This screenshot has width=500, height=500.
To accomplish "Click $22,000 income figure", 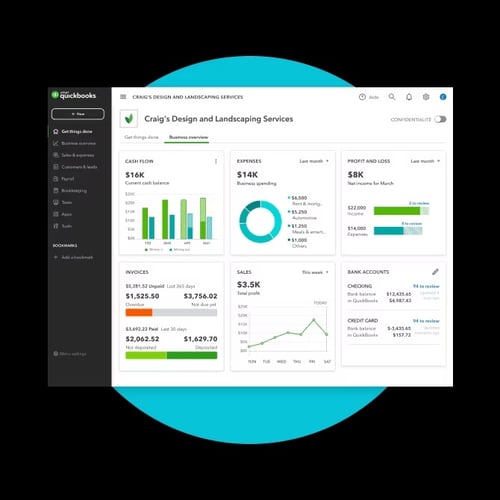I will (357, 208).
